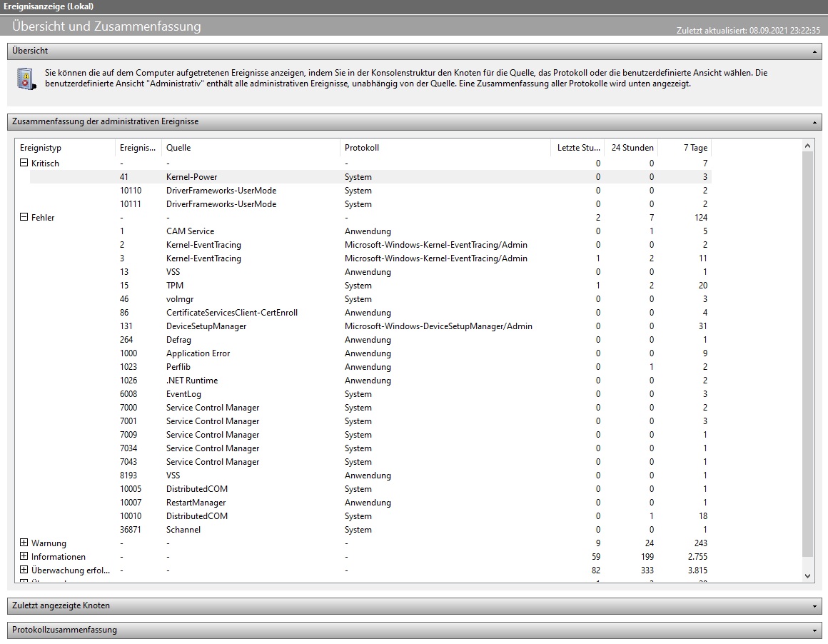
Task: Collapse the Kritisch event group
Action: click(x=24, y=163)
